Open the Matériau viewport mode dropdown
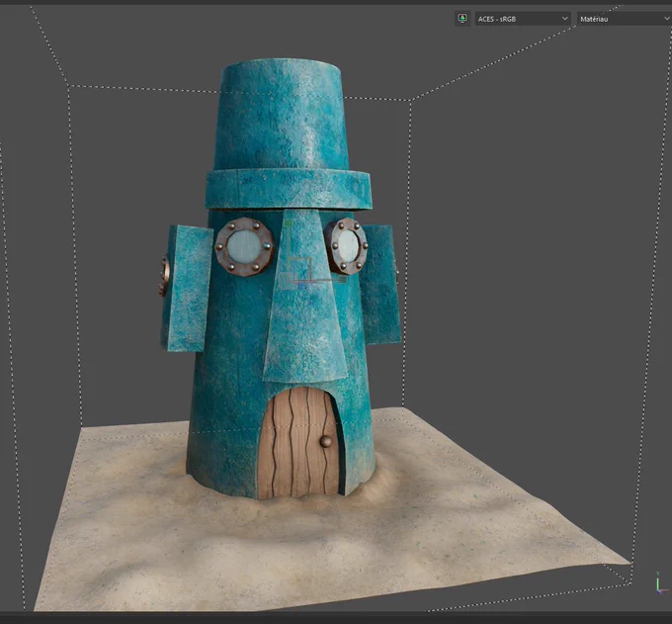Viewport: 672px width, 624px height. (x=625, y=19)
